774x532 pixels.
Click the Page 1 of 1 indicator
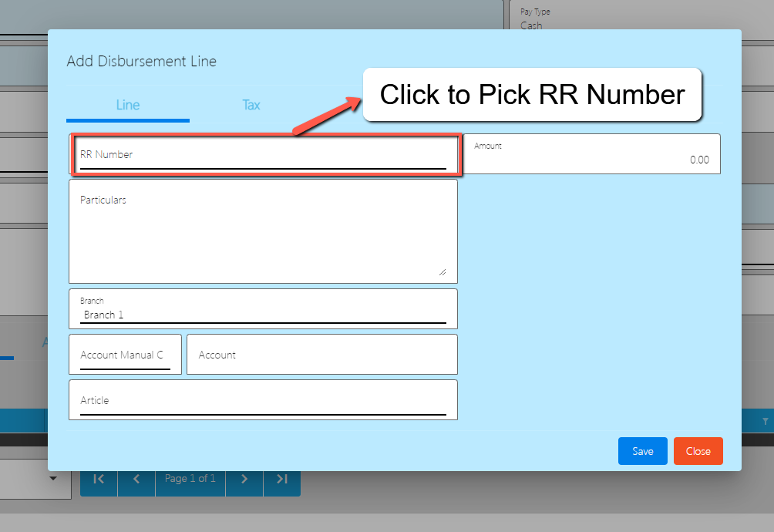tap(190, 479)
